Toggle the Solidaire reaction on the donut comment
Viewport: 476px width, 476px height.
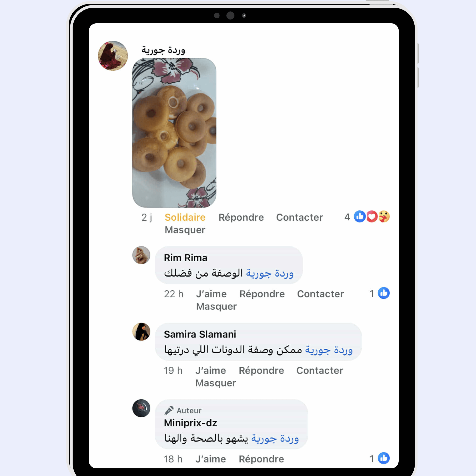click(x=185, y=217)
